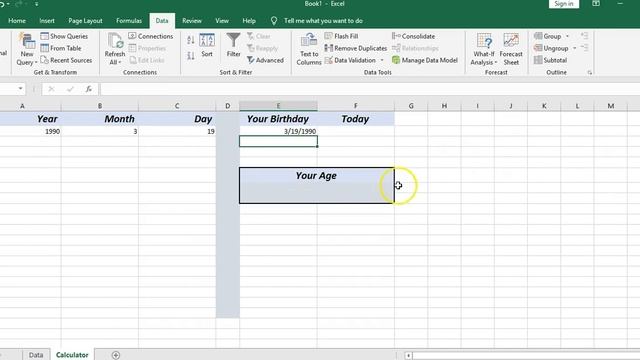The height and width of the screenshot is (360, 640).
Task: Click Subtotal
Action: click(550, 60)
